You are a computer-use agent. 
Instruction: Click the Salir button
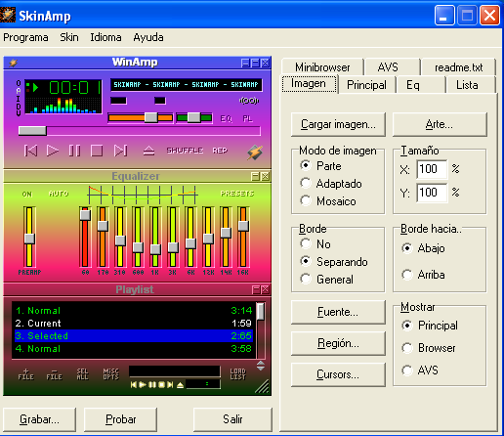coord(232,419)
